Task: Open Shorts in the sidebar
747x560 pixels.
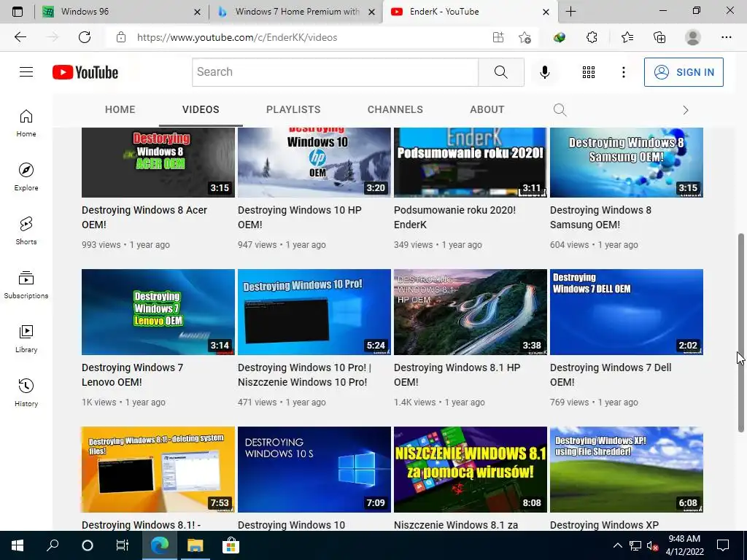Action: tap(26, 231)
